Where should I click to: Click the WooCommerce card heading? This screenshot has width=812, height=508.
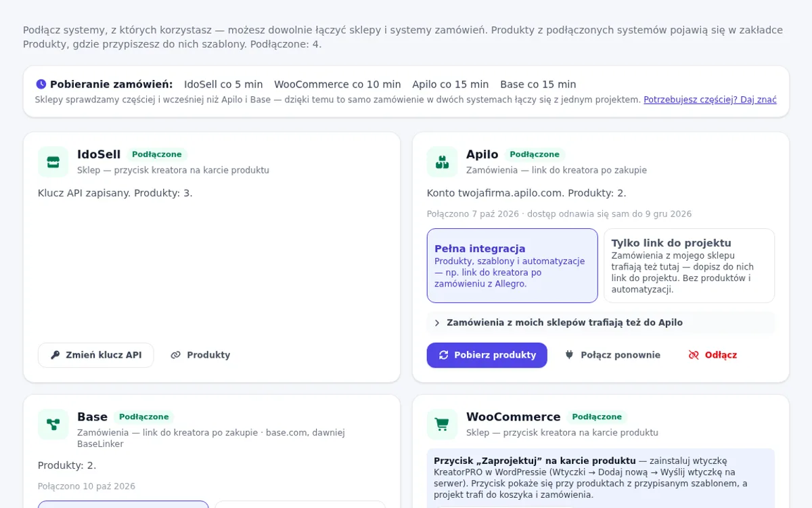point(514,417)
